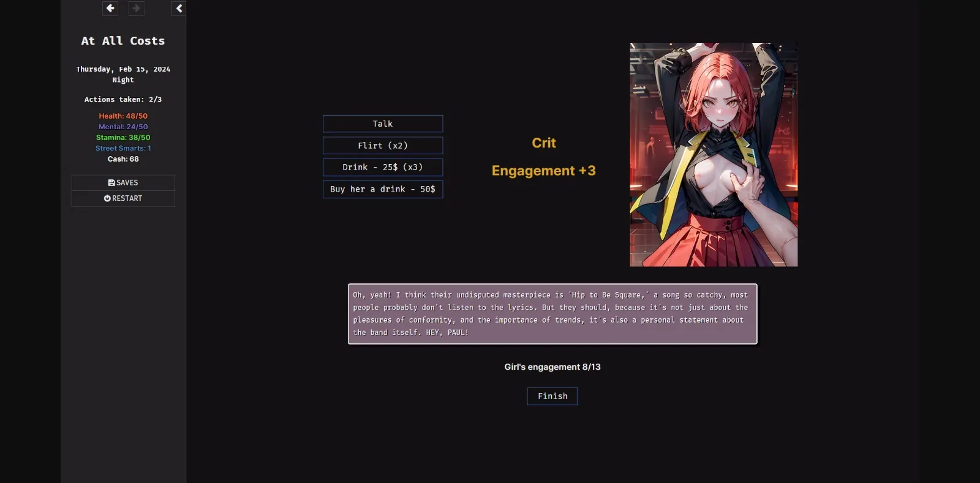
Task: Click the forward arrow history button
Action: [136, 9]
